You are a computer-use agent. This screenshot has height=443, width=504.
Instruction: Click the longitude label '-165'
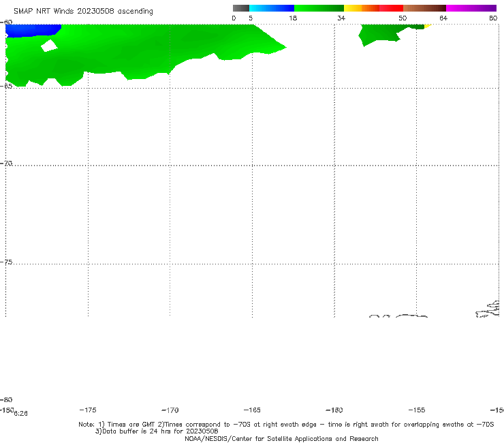coord(252,410)
